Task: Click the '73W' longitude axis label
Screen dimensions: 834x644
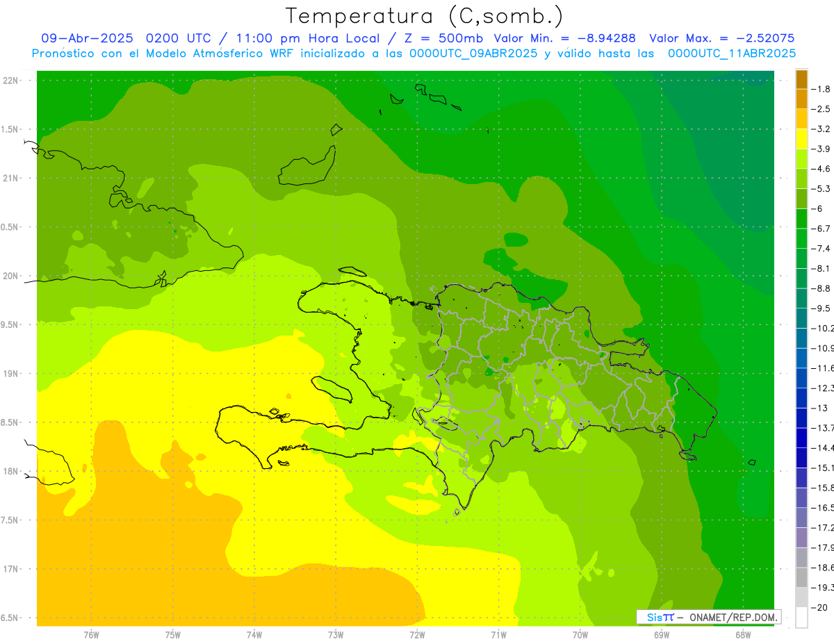Action: 336,634
